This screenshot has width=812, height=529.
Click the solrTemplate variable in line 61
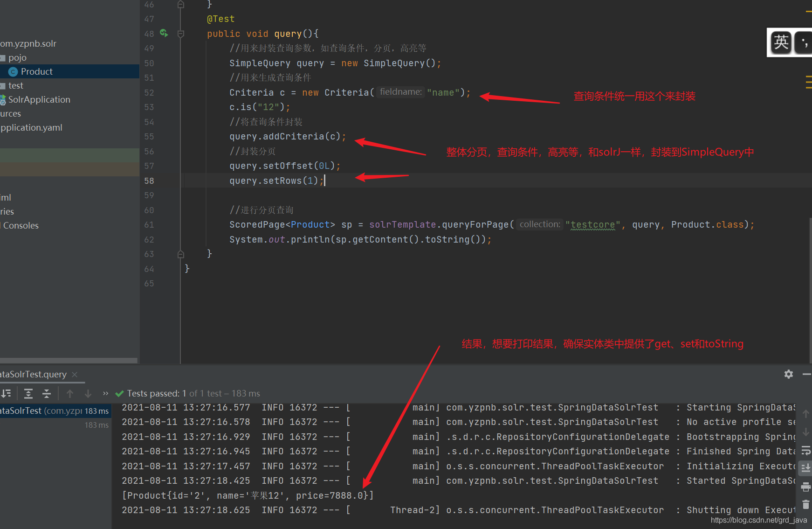click(x=402, y=225)
